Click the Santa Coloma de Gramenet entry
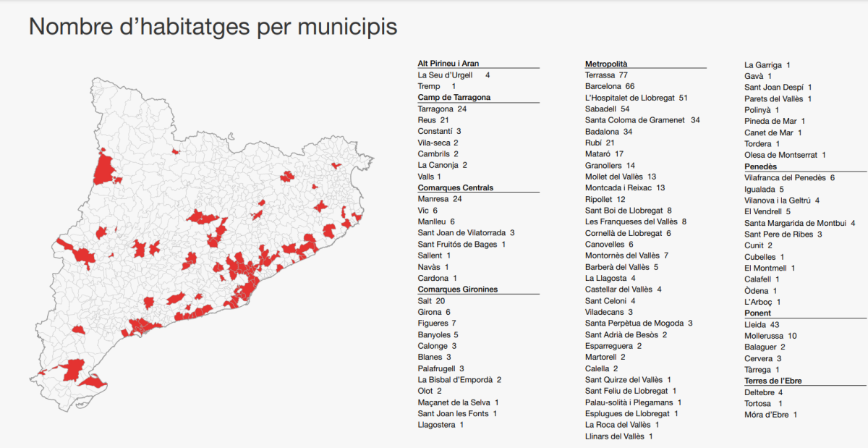The image size is (868, 448). 642,120
